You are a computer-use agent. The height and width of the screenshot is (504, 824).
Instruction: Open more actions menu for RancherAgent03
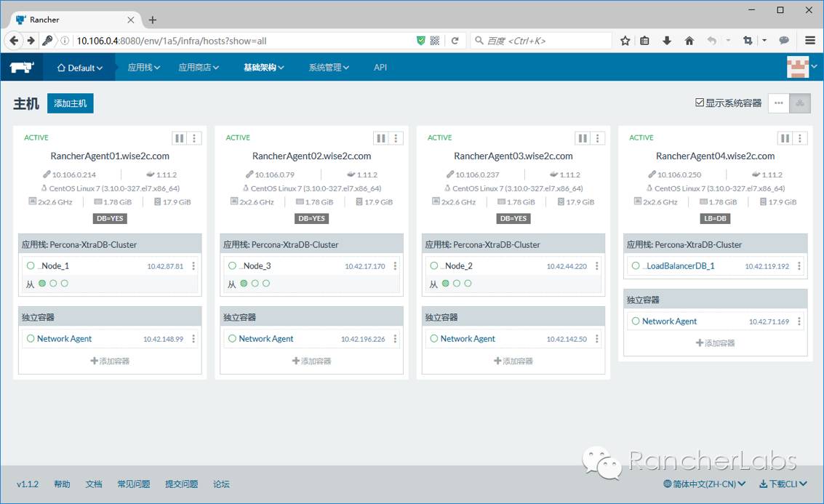598,138
